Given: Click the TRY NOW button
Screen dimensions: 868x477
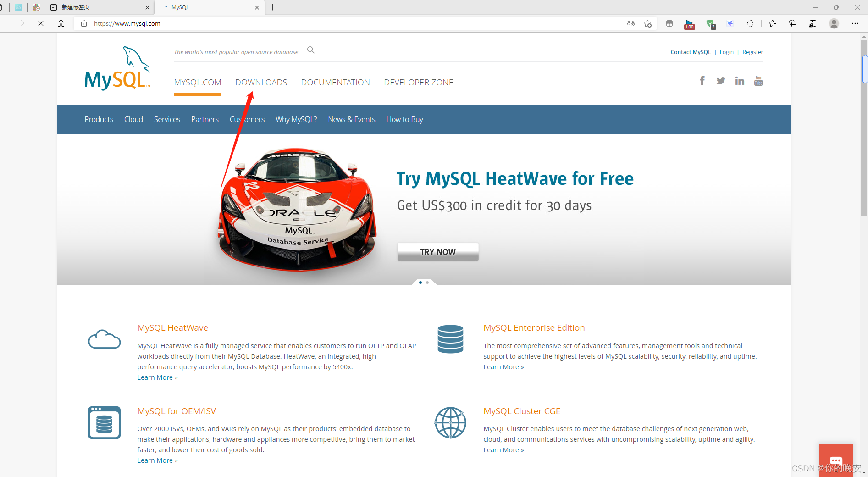Looking at the screenshot, I should (438, 252).
